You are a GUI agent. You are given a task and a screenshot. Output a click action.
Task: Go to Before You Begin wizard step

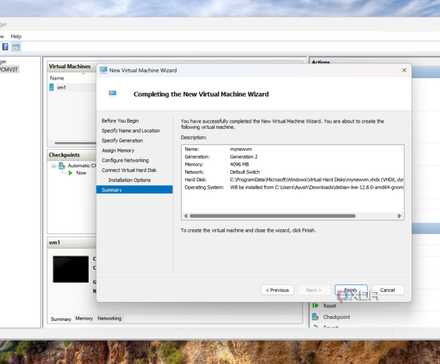coord(120,121)
